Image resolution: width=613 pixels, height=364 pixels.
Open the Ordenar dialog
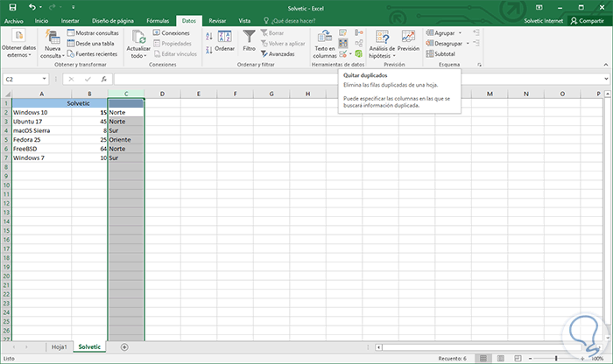(x=225, y=41)
